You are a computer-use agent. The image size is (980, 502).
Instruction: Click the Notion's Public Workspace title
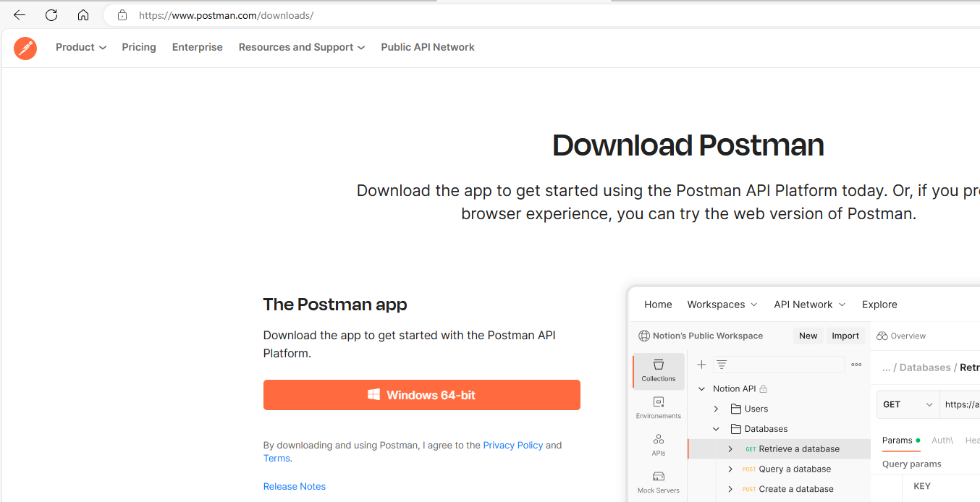click(x=708, y=336)
